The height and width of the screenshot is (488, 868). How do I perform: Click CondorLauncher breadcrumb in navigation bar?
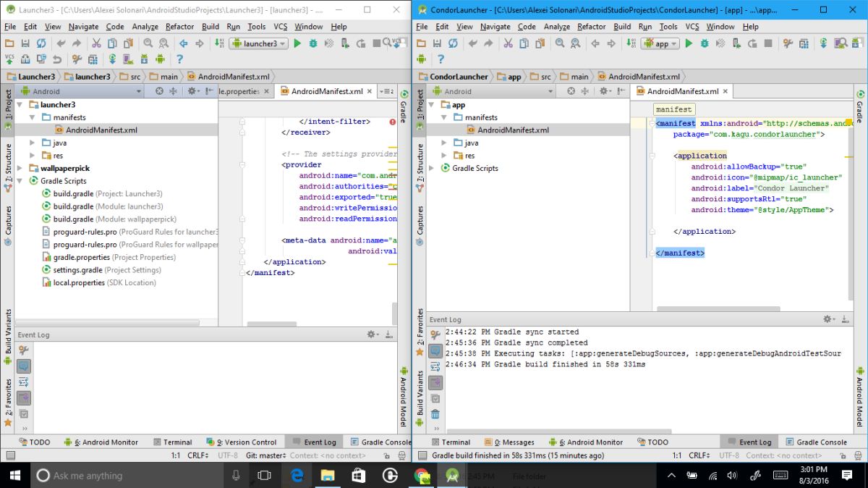(454, 76)
